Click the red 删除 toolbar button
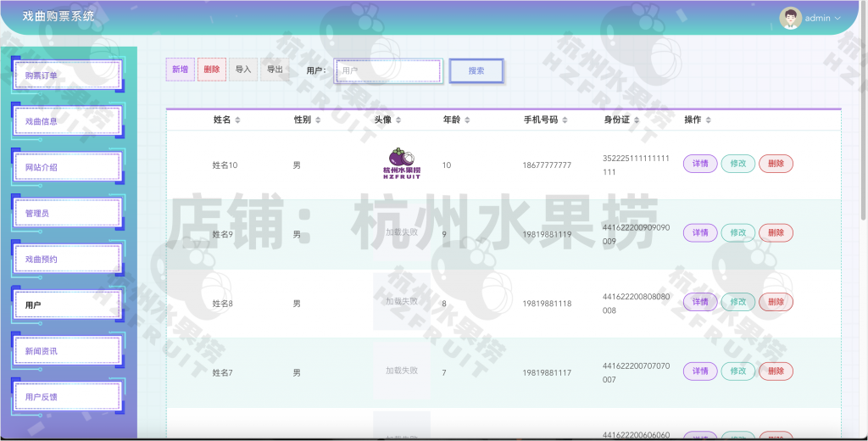 (212, 70)
